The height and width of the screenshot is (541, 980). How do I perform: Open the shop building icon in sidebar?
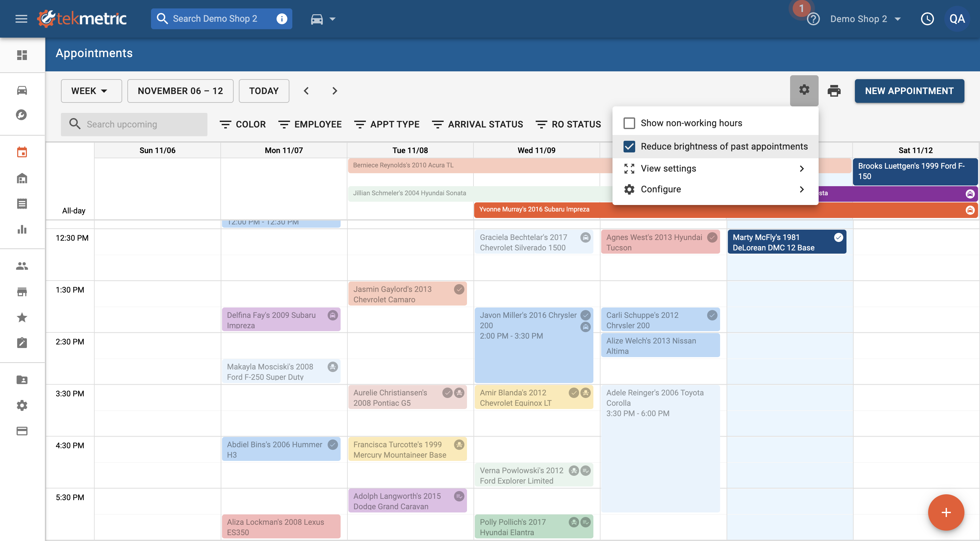pyautogui.click(x=22, y=178)
